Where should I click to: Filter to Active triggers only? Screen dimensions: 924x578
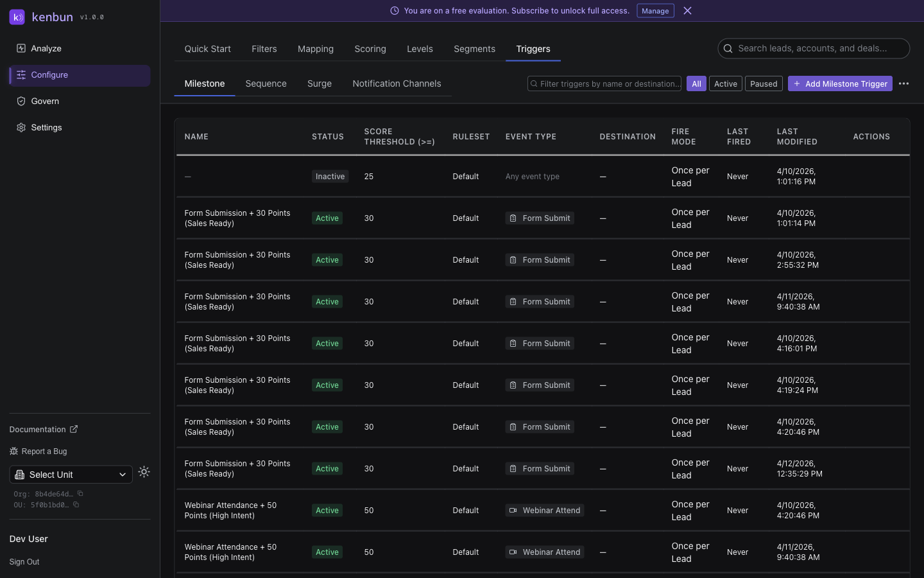(x=726, y=83)
